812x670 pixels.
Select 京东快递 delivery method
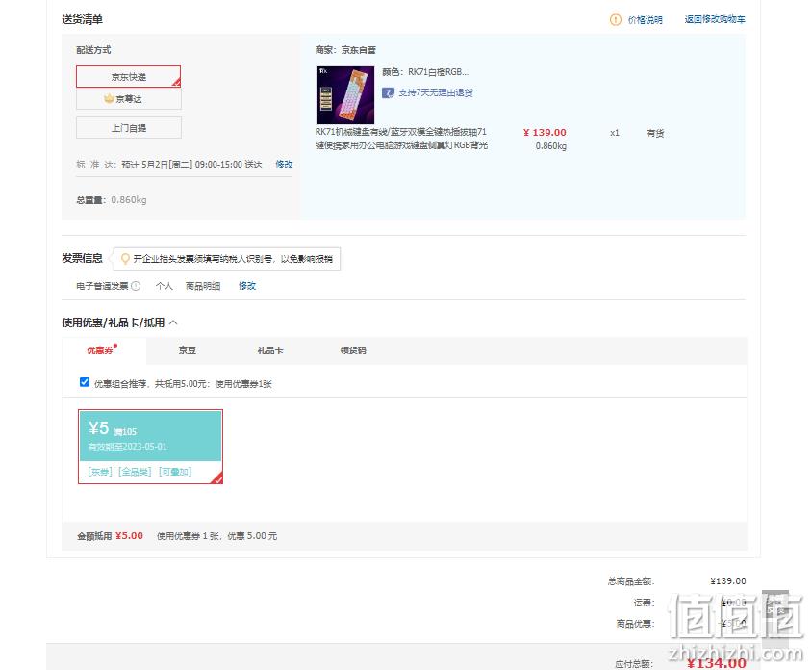(128, 77)
